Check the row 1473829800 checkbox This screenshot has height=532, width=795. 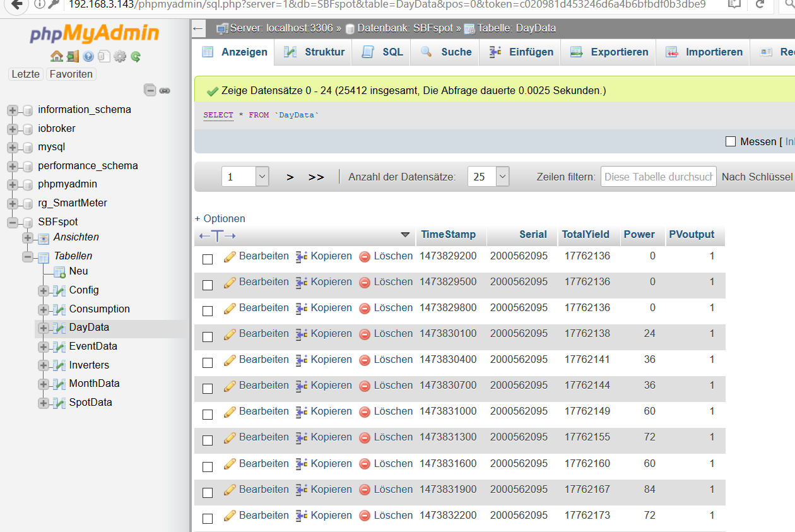pyautogui.click(x=208, y=310)
